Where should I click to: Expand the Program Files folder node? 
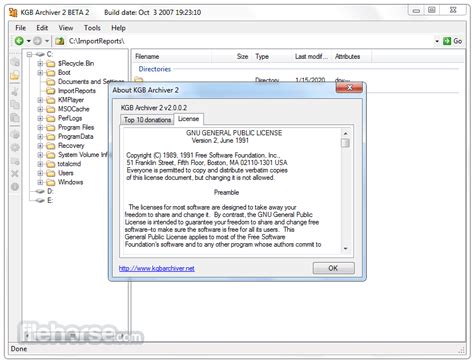(40, 127)
